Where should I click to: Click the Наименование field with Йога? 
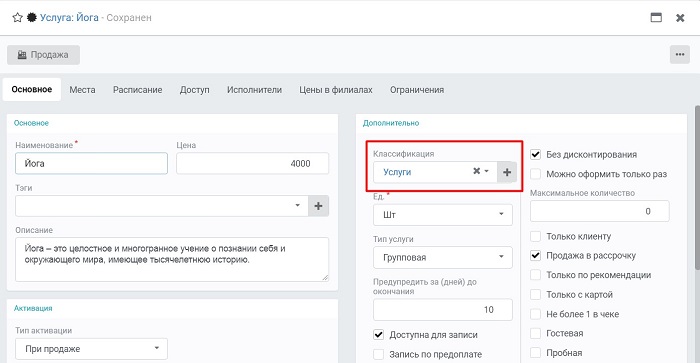pyautogui.click(x=92, y=163)
